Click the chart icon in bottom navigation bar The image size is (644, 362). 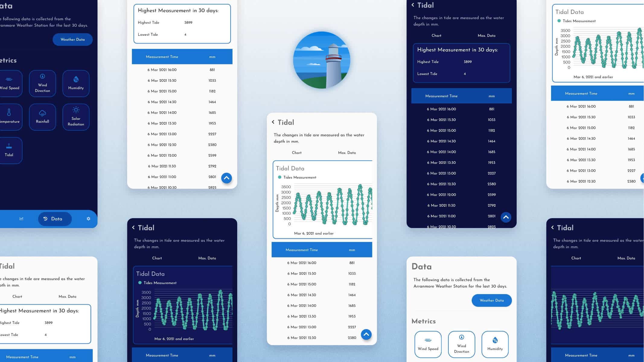(x=21, y=219)
